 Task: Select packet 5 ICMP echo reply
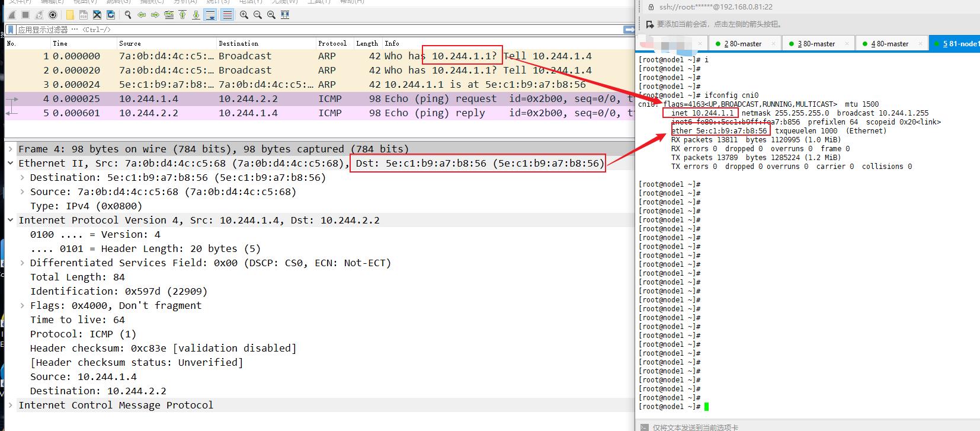(x=320, y=113)
